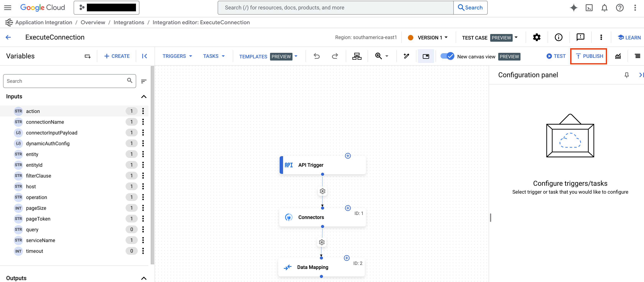Open the TRIGGERS dropdown
The image size is (644, 282).
[178, 56]
